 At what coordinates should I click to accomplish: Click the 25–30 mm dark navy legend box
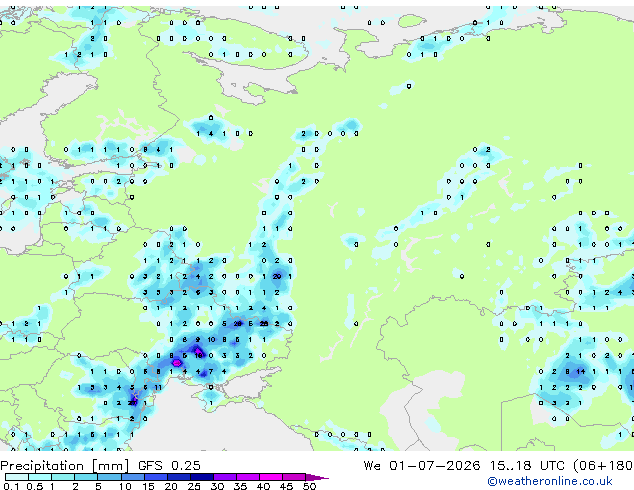tap(202, 477)
